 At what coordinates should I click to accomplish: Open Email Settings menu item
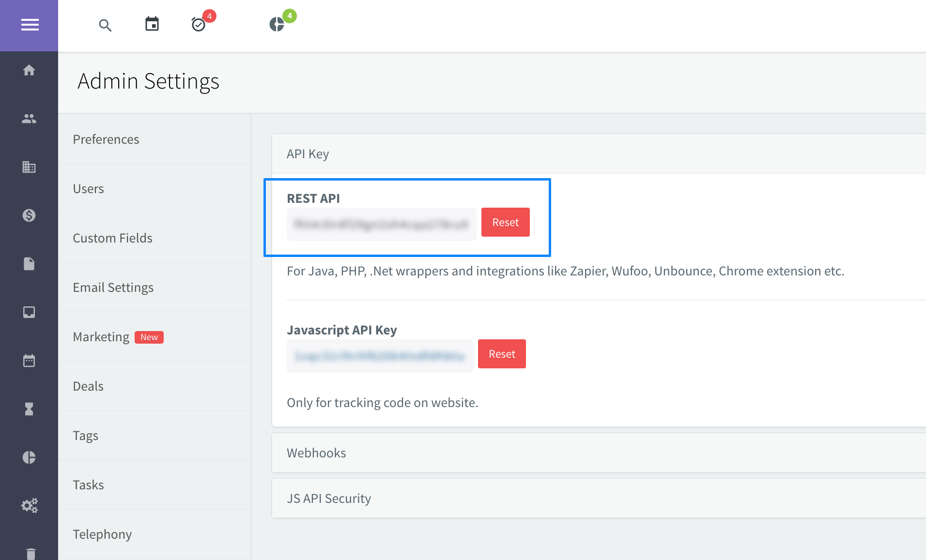[x=113, y=288]
